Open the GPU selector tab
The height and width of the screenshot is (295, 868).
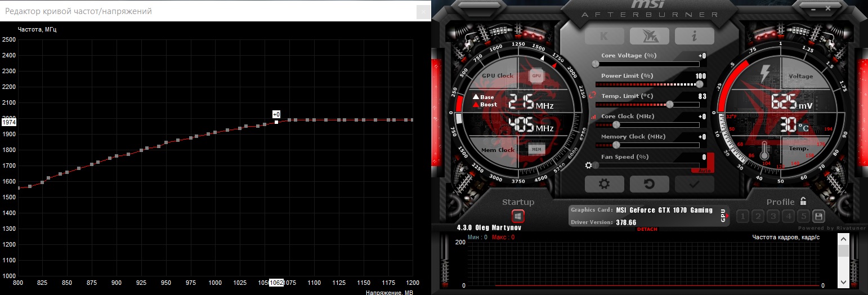click(x=724, y=216)
